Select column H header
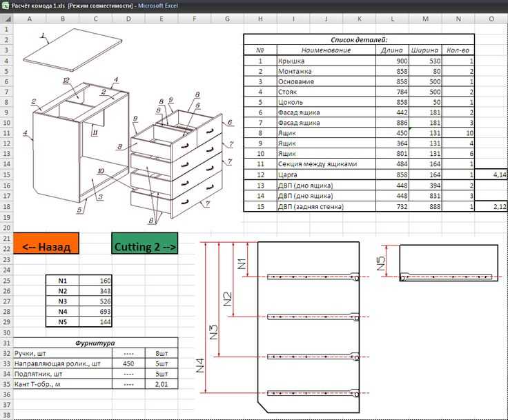Screen dimensions: 508x420 click(x=260, y=19)
